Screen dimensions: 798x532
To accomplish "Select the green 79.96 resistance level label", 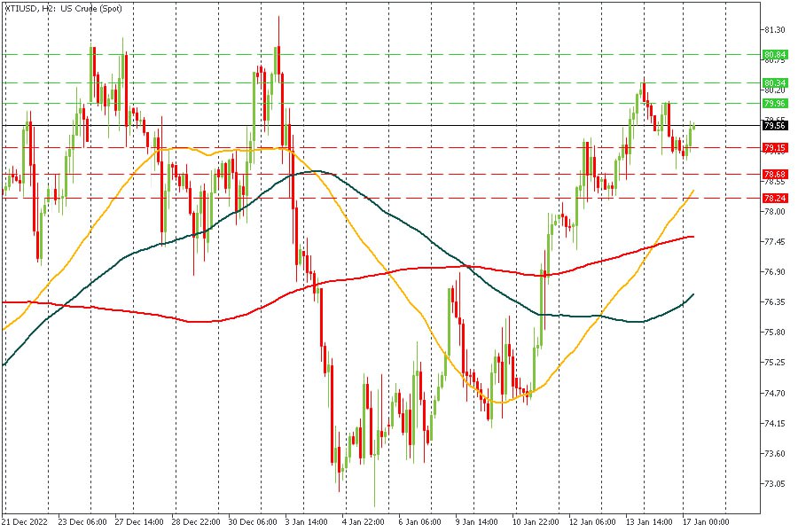I will tap(775, 104).
